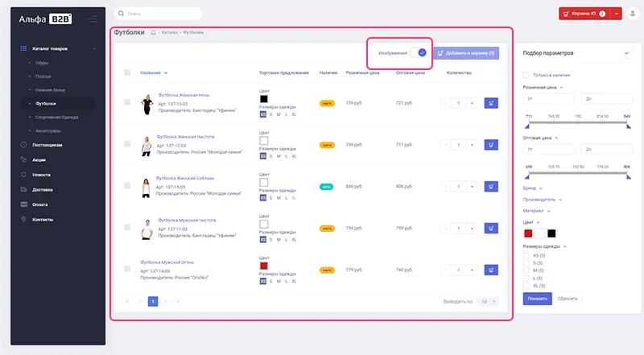Click the sidebar collapse hamburger icon
The image size is (644, 355).
click(94, 18)
